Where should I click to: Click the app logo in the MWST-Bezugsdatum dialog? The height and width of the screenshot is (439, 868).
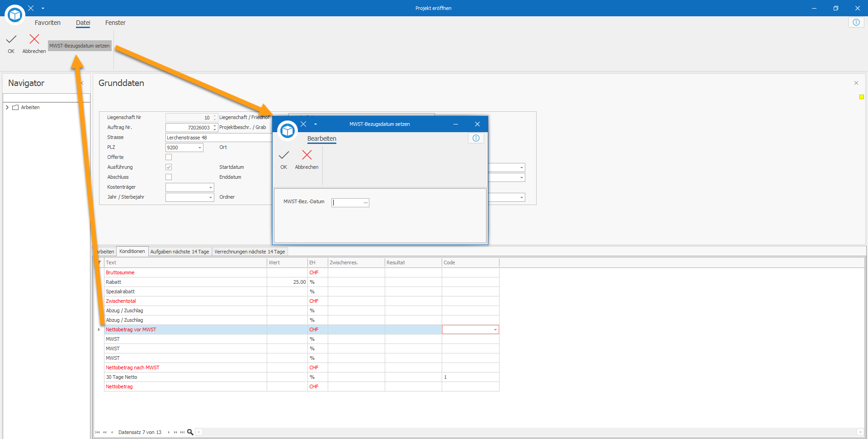288,131
